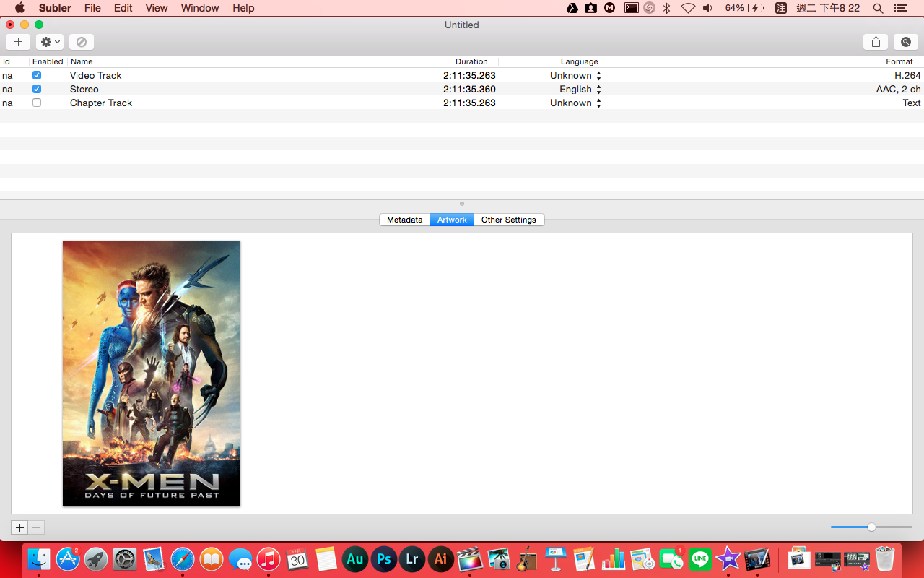
Task: Open the Subler application menu
Action: pos(55,8)
